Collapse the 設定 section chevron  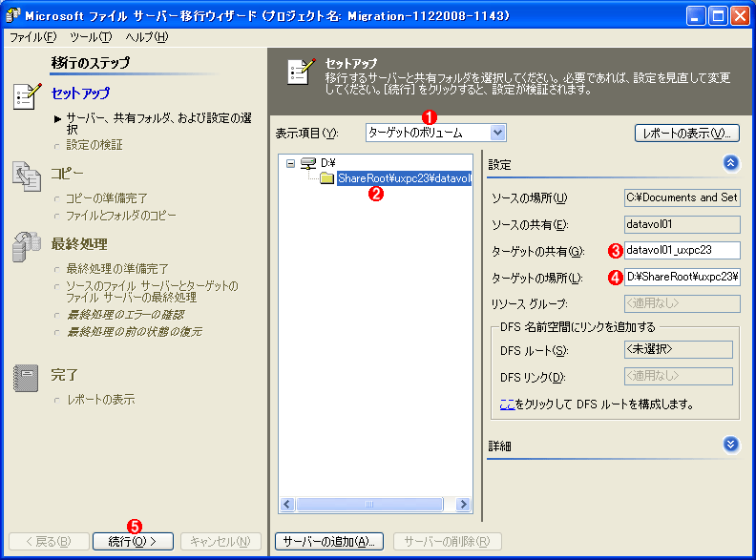[730, 163]
